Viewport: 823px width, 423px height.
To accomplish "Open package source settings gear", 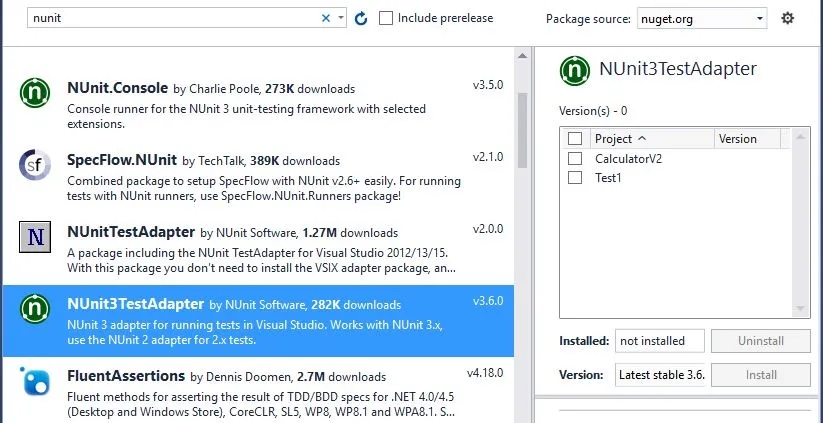I will click(787, 18).
